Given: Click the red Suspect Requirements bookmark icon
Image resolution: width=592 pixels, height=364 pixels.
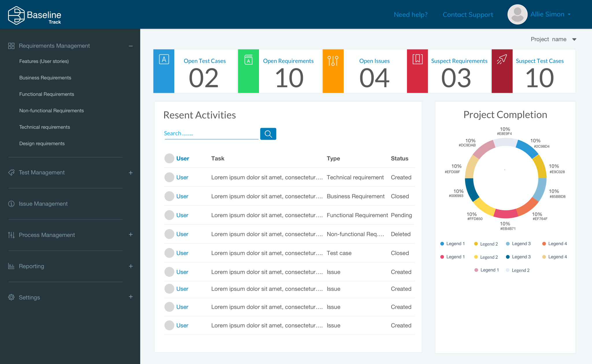Looking at the screenshot, I should (x=417, y=59).
